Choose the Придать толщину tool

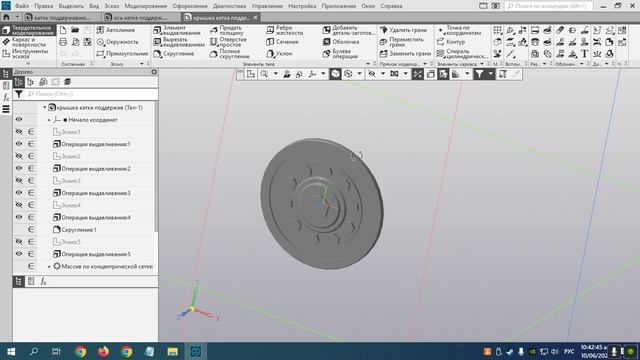pos(227,30)
